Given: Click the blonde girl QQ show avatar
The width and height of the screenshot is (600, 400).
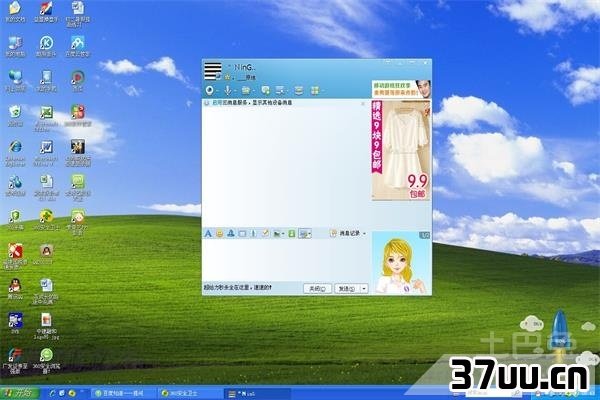Looking at the screenshot, I should click(401, 263).
